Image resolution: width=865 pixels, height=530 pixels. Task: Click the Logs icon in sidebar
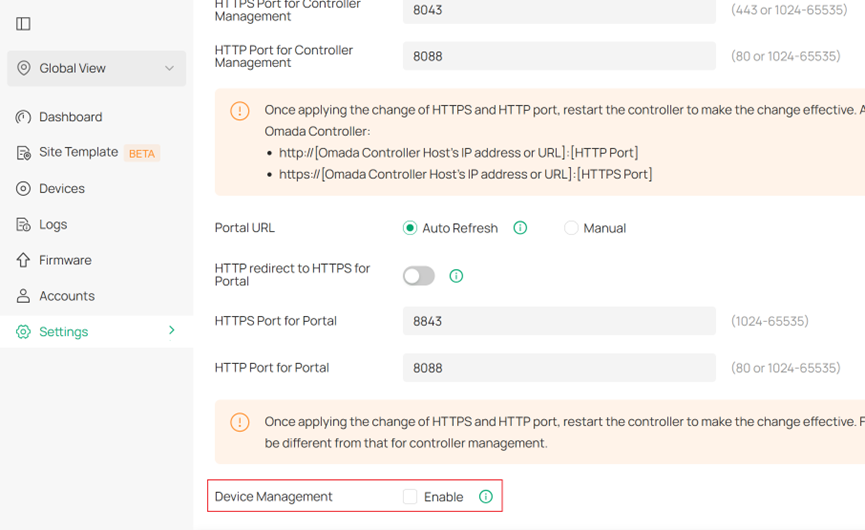click(x=23, y=225)
